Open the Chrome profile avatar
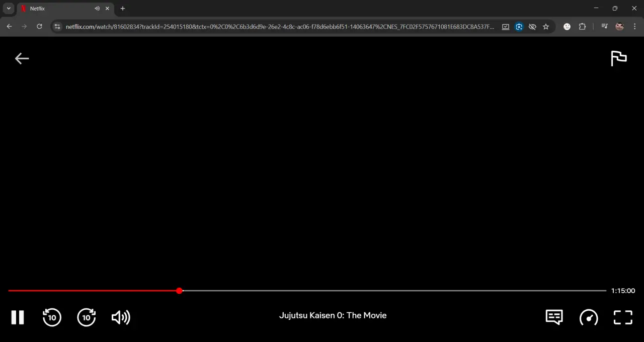Viewport: 644px width, 342px height. [x=620, y=27]
